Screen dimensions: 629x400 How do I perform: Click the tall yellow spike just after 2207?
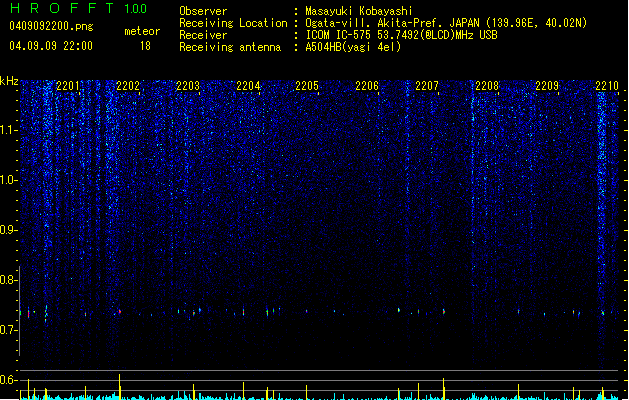click(x=444, y=389)
